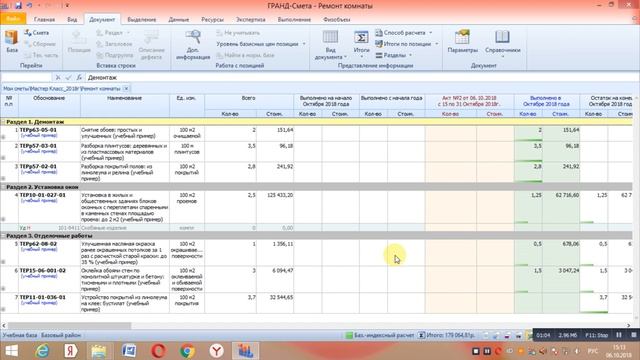Open Opera browser from taskbar
The width and height of the screenshot is (640, 360).
158,351
